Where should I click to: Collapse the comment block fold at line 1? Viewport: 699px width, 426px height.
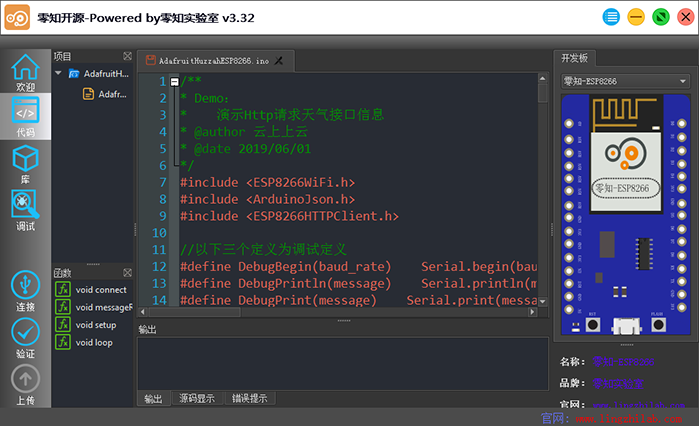click(x=174, y=82)
